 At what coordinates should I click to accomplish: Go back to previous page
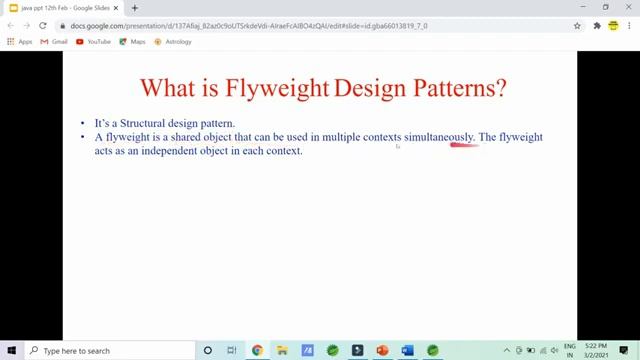[x=11, y=26]
